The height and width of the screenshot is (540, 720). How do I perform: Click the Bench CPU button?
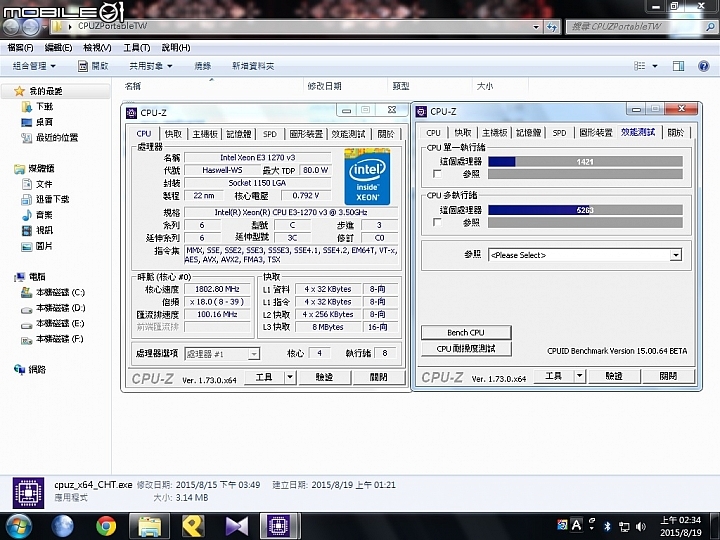pos(466,332)
